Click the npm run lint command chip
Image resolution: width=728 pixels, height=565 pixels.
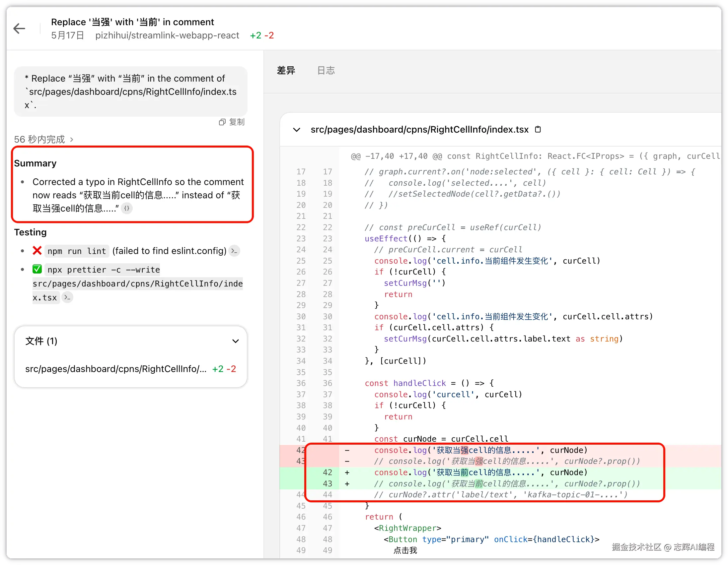click(76, 251)
